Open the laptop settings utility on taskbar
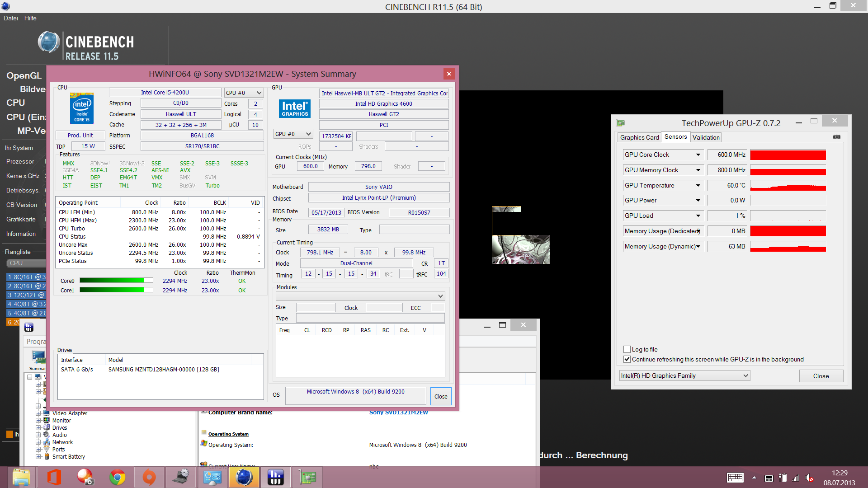The height and width of the screenshot is (488, 868). click(180, 477)
